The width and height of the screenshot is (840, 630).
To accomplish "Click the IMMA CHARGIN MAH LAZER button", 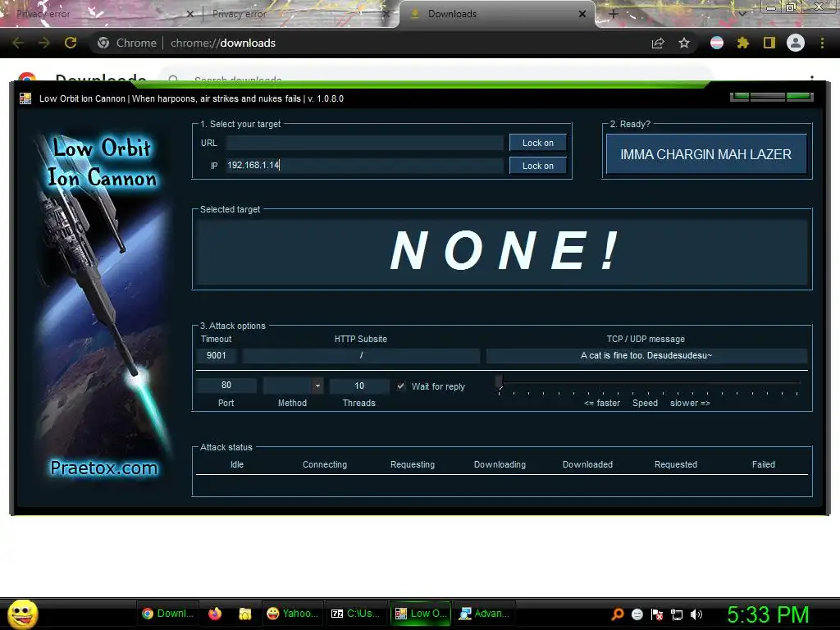I will tap(706, 154).
